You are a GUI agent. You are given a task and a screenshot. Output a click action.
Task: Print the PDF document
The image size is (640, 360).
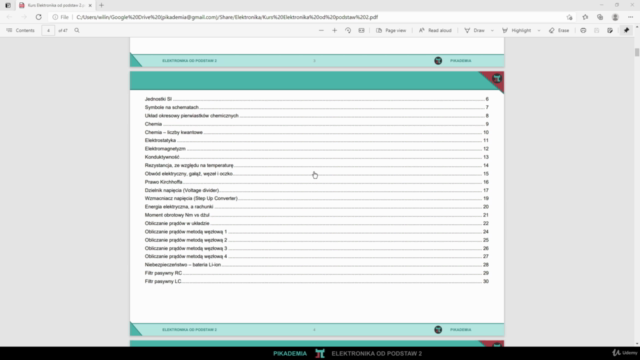point(583,30)
